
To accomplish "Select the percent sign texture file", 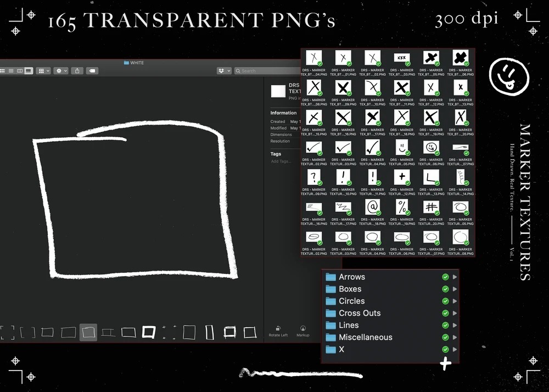I will (x=402, y=207).
